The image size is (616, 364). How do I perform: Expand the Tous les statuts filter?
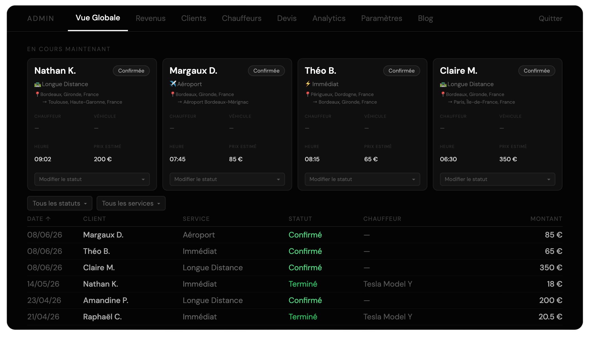(60, 203)
